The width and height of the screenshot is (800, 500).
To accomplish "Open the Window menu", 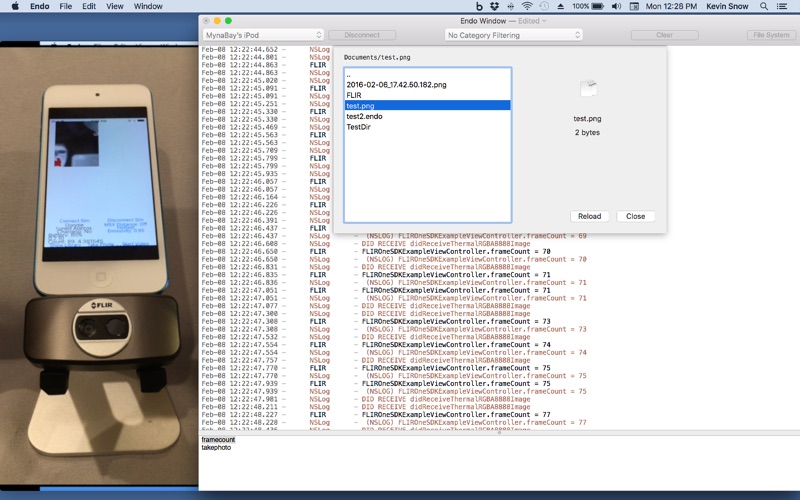I will [x=148, y=6].
